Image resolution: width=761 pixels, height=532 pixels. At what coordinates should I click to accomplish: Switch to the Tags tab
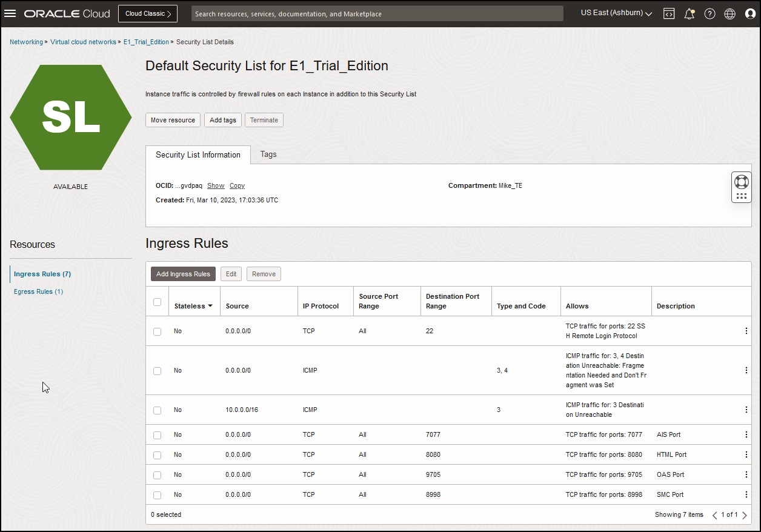(268, 155)
